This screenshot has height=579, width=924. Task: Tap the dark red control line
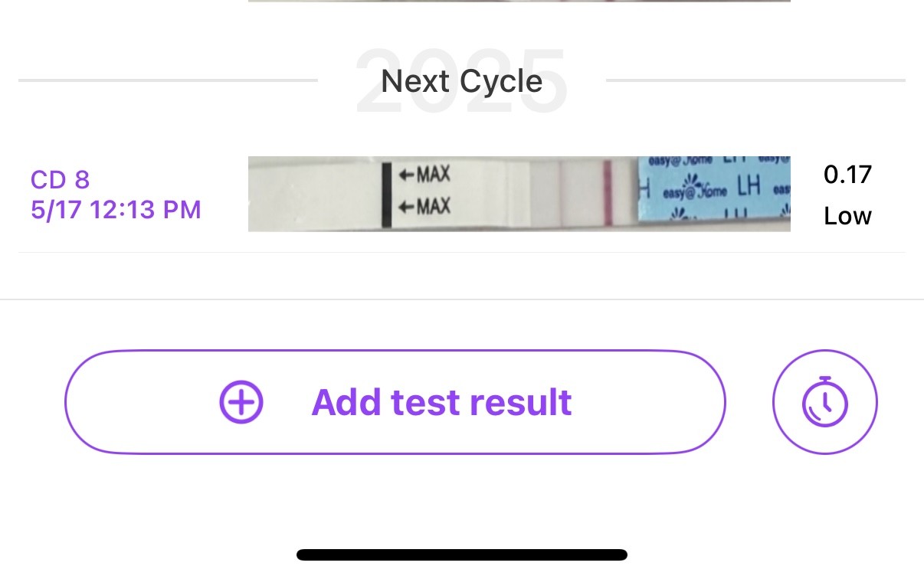pos(608,194)
